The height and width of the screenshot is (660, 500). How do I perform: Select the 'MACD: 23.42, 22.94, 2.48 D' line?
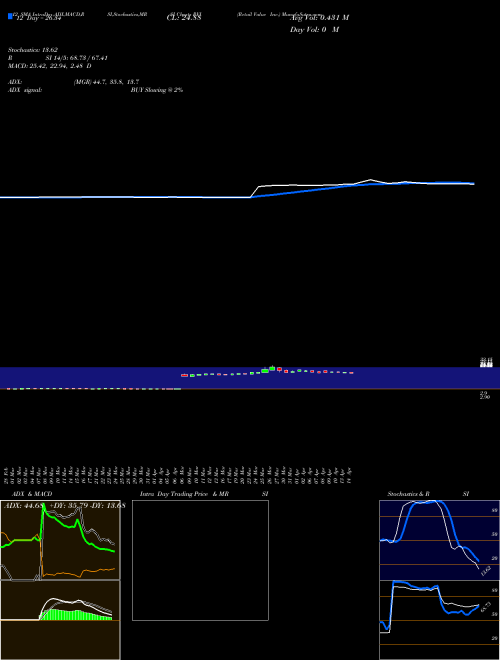pos(50,66)
